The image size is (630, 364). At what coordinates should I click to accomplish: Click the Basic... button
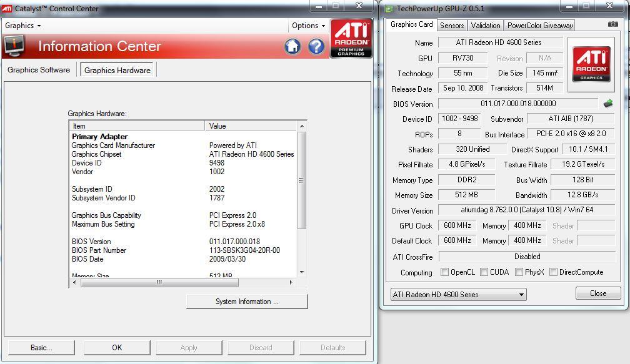[x=41, y=348]
